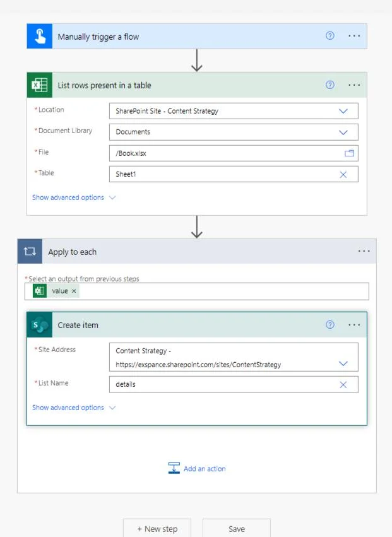Expand the Site Address dropdown
The height and width of the screenshot is (537, 392).
pyautogui.click(x=343, y=363)
